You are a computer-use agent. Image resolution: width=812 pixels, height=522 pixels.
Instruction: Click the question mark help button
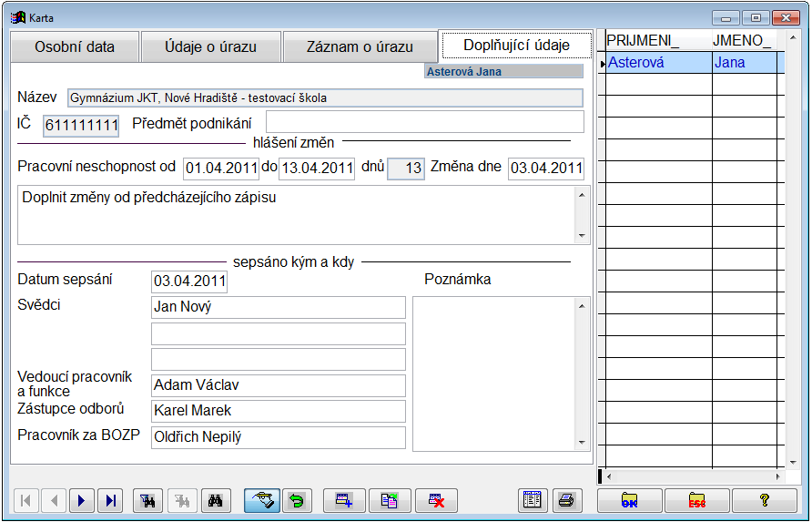pos(765,500)
